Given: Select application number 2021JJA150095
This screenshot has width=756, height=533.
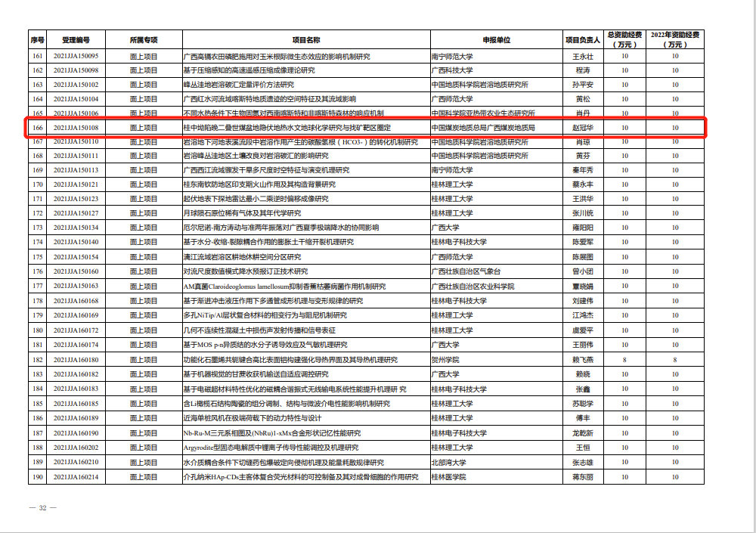Looking at the screenshot, I should click(x=76, y=57).
